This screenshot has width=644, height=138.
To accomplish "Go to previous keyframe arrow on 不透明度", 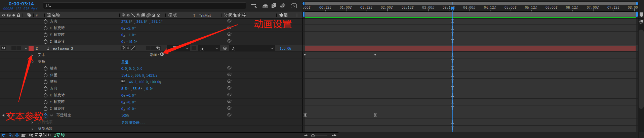I will tap(3, 116).
